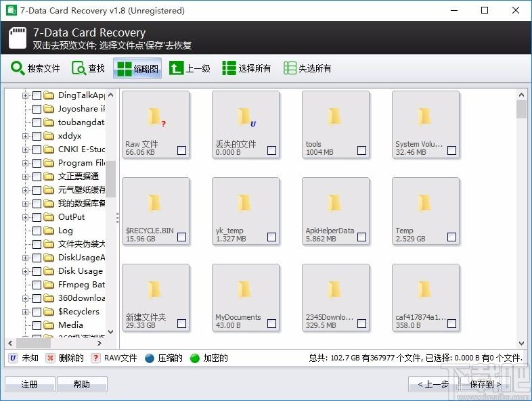Go up one level with 上一级

coord(190,68)
